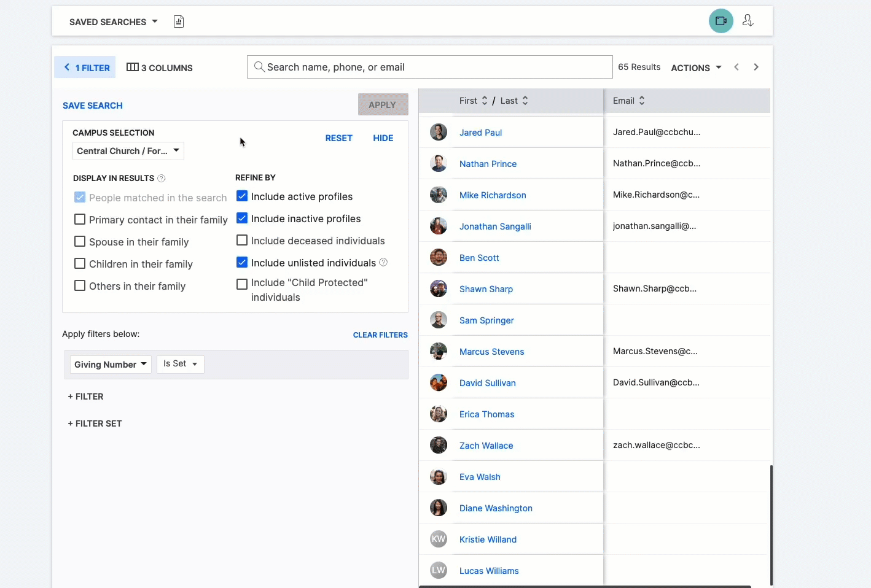Open the Actions menu

tap(696, 68)
